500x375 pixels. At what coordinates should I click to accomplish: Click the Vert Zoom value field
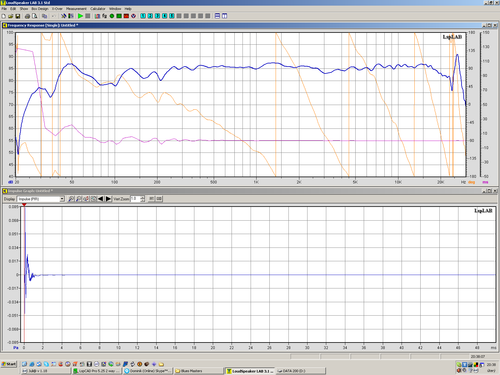(x=135, y=199)
